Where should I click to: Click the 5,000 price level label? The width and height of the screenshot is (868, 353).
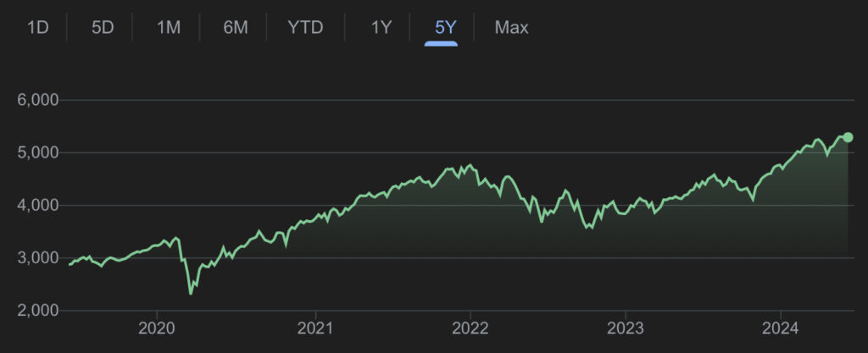pos(37,152)
